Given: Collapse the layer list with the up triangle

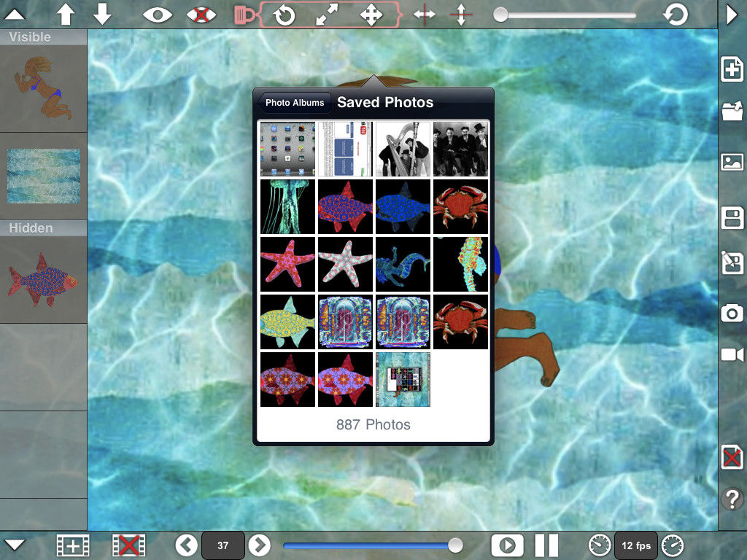Looking at the screenshot, I should click(15, 15).
